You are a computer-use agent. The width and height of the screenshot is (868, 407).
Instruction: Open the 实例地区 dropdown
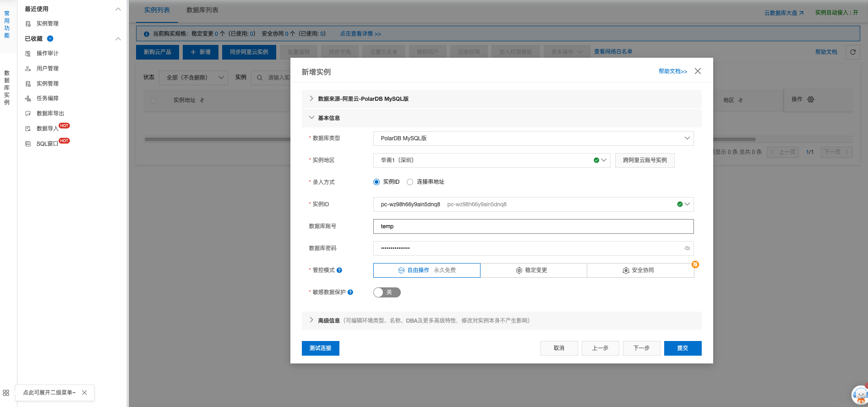point(492,160)
